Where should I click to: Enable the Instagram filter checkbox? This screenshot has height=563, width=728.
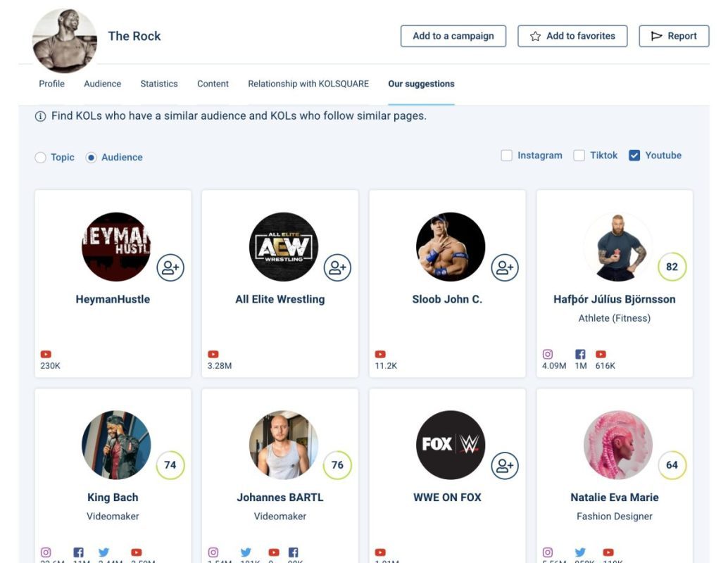(506, 155)
